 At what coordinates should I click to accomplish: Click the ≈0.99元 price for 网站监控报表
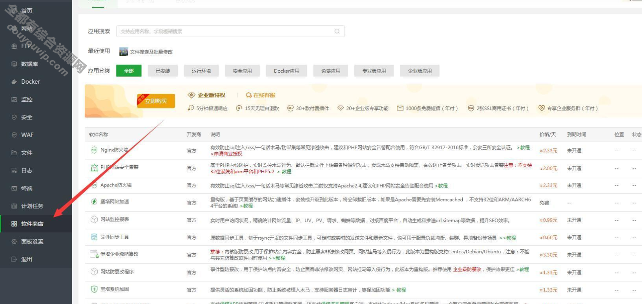click(x=548, y=220)
